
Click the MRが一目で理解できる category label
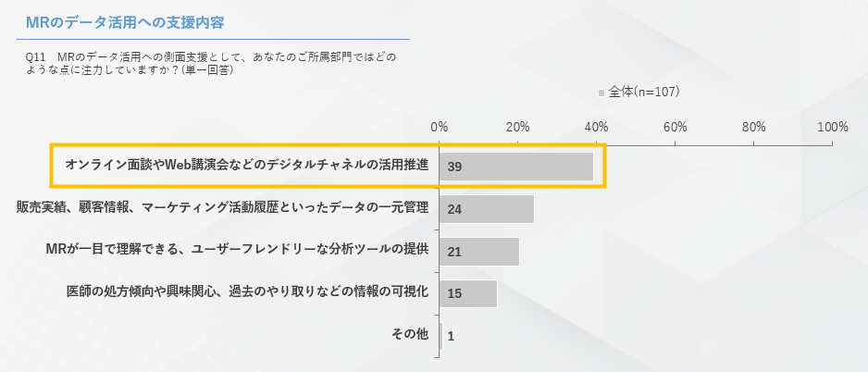pyautogui.click(x=236, y=250)
